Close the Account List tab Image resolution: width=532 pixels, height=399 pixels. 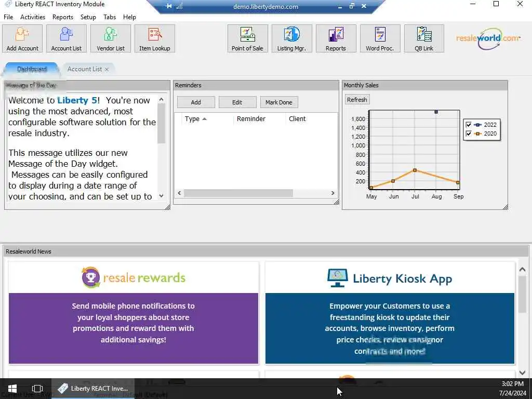pos(107,69)
